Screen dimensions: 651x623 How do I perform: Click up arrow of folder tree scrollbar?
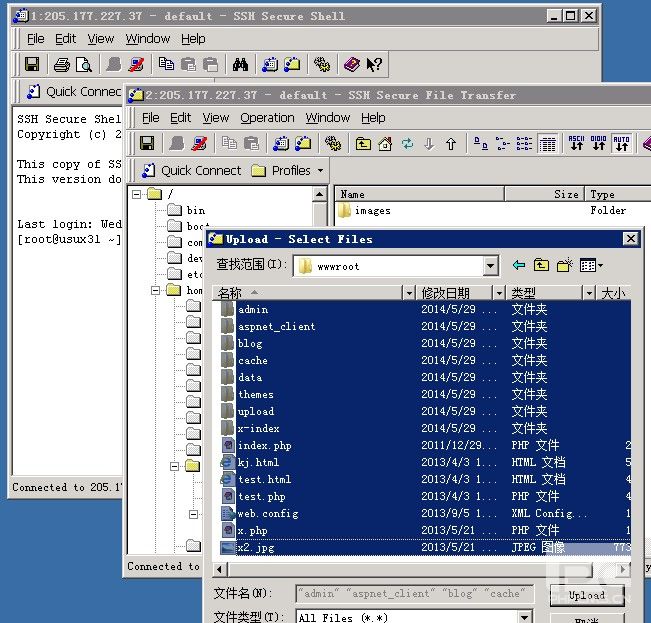coord(319,194)
